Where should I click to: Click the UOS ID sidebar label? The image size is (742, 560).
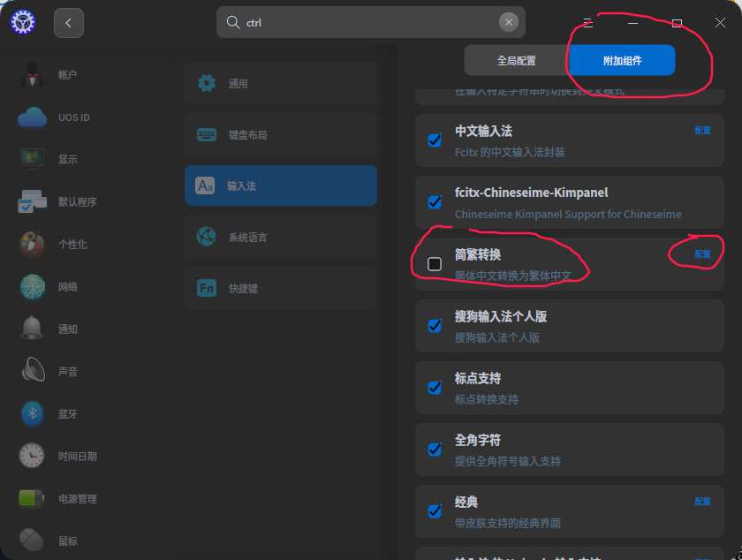point(74,117)
